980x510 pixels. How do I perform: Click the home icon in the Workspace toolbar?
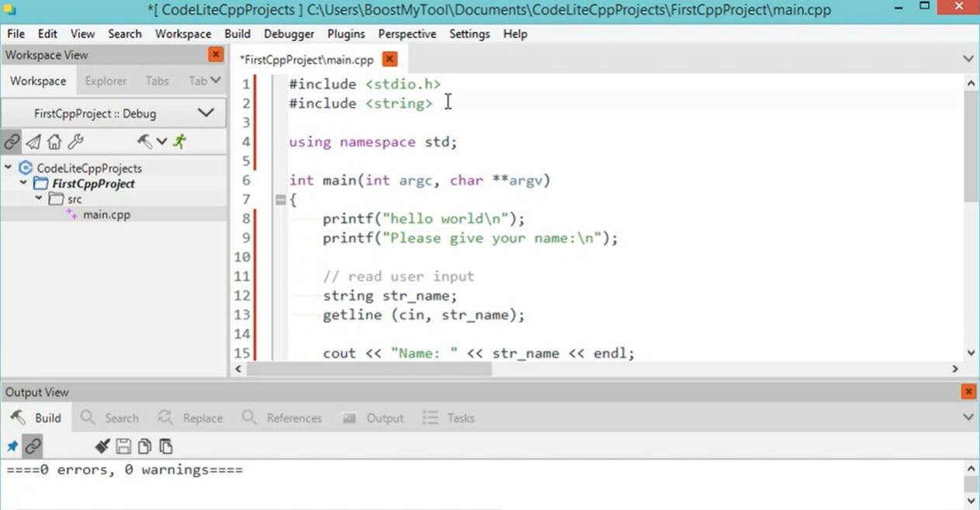pos(54,141)
